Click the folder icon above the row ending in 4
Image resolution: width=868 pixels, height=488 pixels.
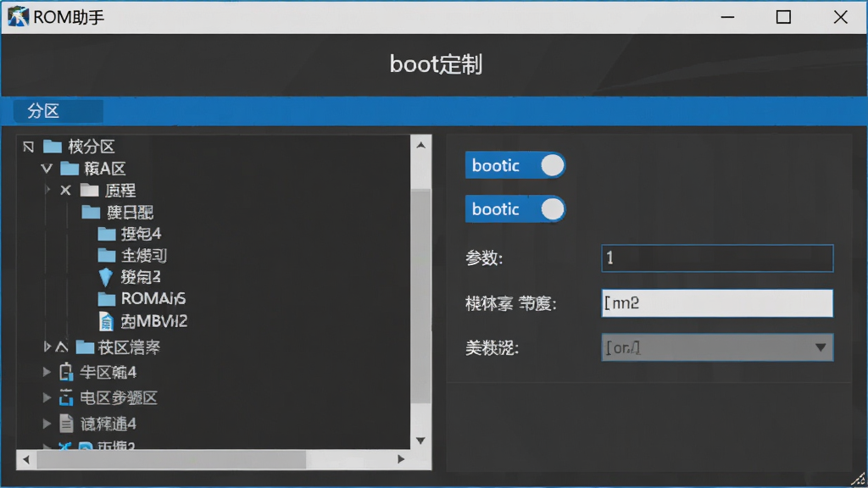[x=91, y=212]
